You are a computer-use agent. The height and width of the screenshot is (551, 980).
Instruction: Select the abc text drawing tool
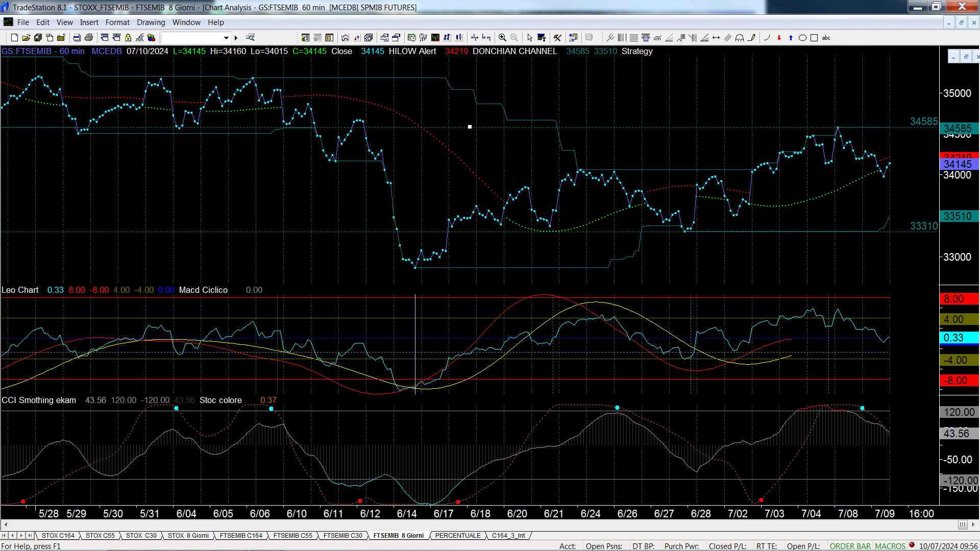[x=826, y=38]
